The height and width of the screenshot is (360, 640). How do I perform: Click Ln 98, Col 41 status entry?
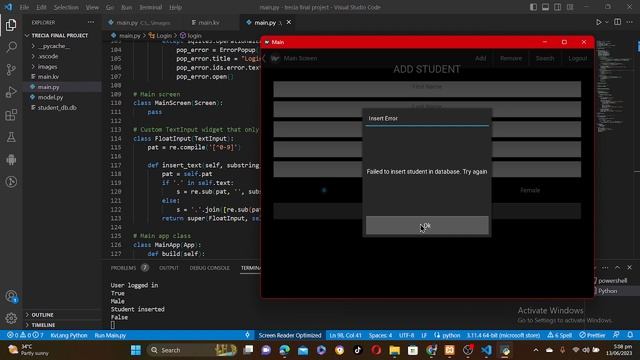click(345, 335)
